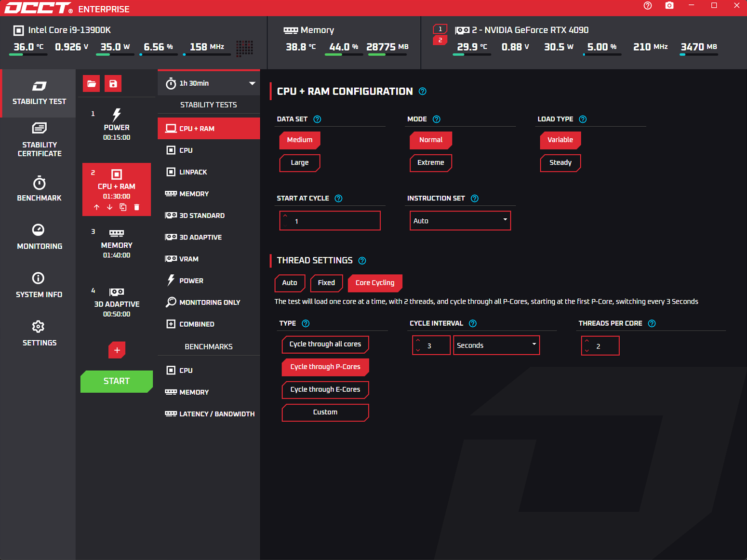Choose the Linpack stability test

[209, 172]
